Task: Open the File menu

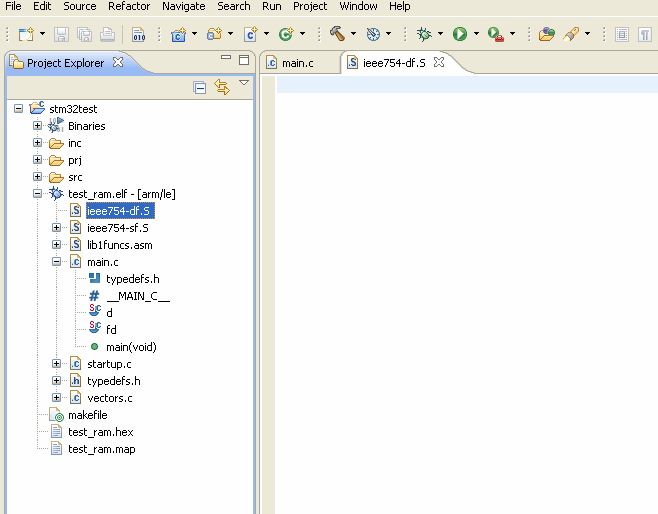Action: click(x=13, y=6)
